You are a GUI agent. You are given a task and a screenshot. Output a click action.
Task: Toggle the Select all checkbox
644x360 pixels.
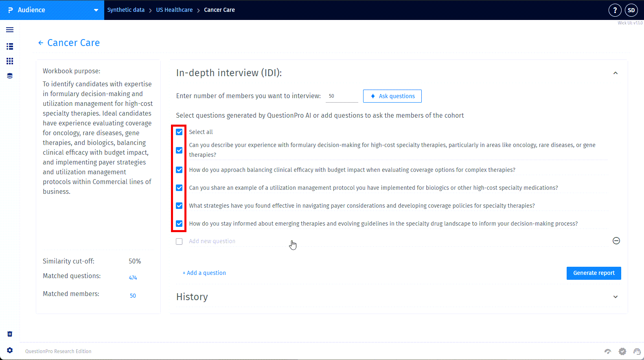(x=179, y=132)
